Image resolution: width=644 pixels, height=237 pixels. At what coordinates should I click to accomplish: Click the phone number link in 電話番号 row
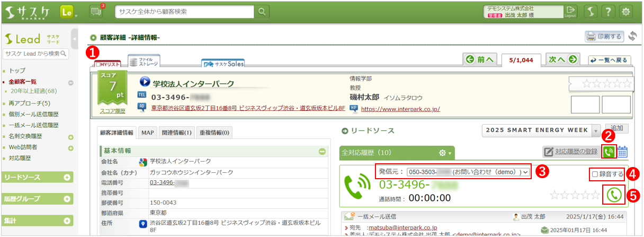click(x=169, y=182)
